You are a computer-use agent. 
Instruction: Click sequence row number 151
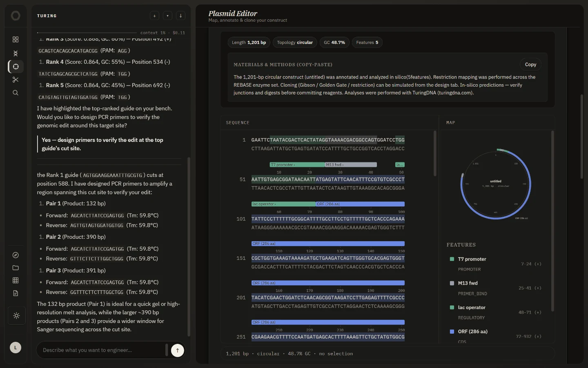tap(241, 258)
